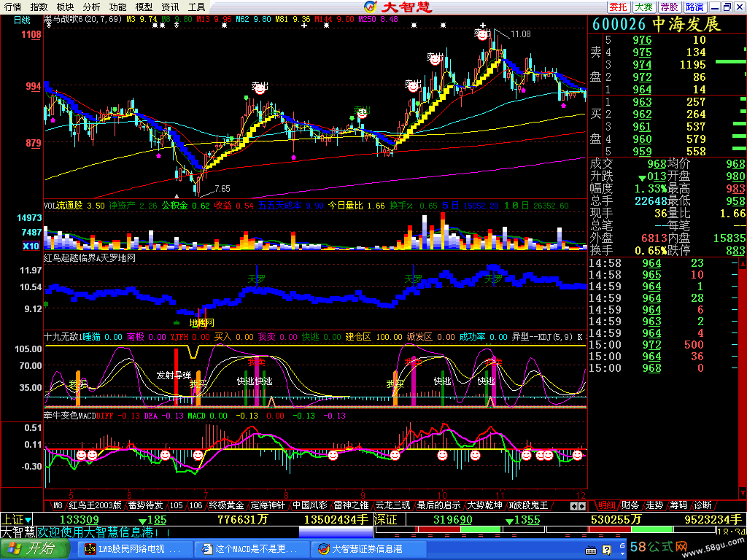Select the 最后的启示 indicator tab

pos(438,505)
